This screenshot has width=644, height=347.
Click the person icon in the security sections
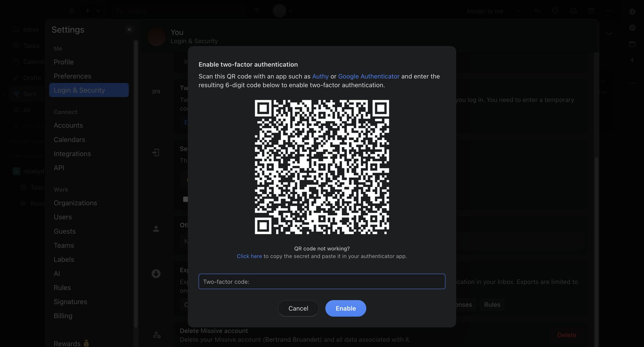(x=156, y=228)
